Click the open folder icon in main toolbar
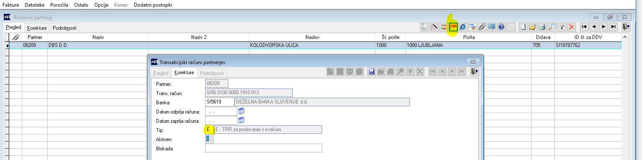The image size is (644, 160). coord(533,27)
